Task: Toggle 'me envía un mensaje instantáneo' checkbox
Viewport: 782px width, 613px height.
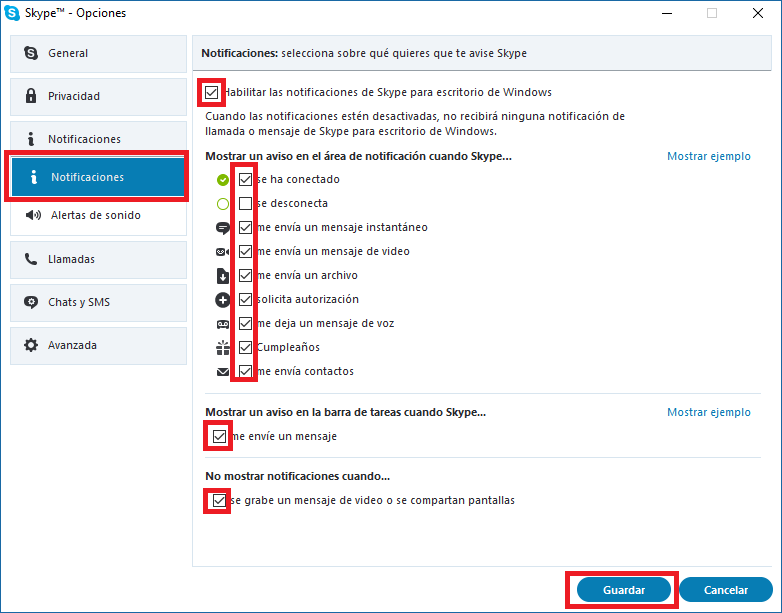Action: coord(245,227)
